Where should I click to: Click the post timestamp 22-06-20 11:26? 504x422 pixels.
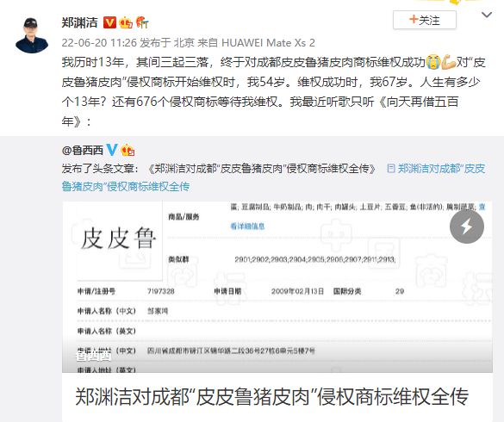99,43
